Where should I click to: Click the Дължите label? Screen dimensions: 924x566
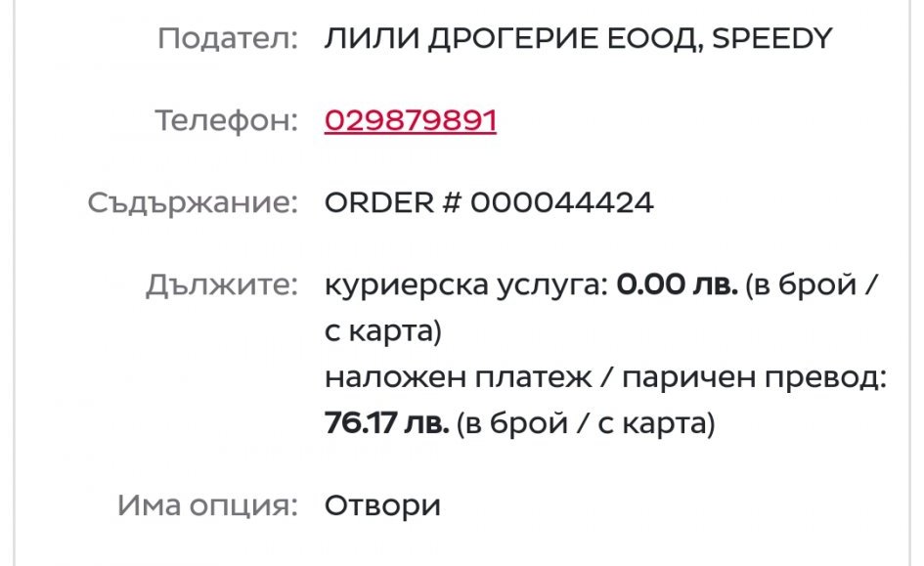click(x=221, y=285)
